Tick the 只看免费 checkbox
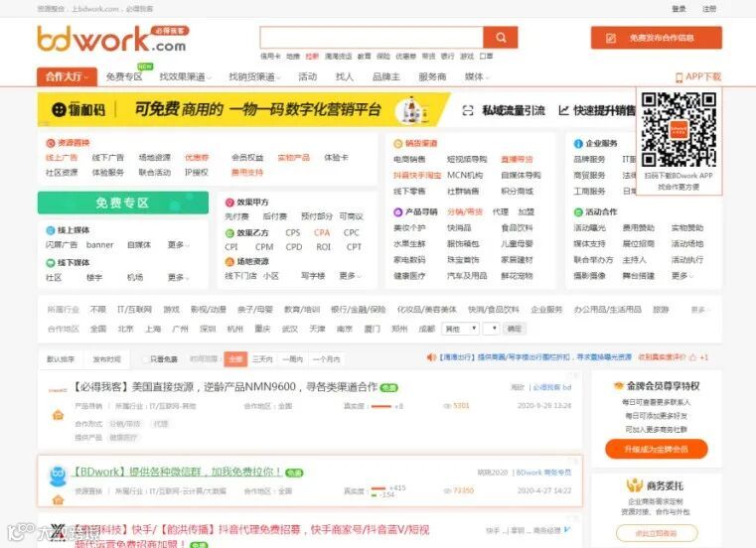This screenshot has width=756, height=548. (x=145, y=359)
